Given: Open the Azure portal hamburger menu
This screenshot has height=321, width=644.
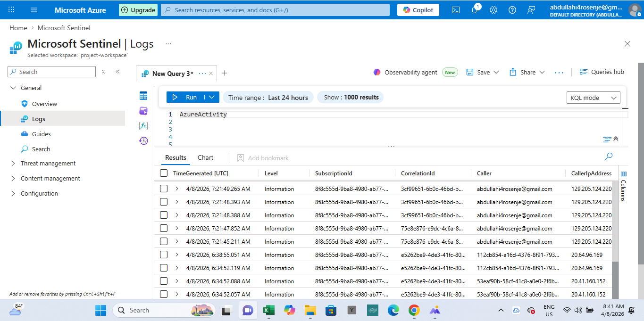Looking at the screenshot, I should pyautogui.click(x=34, y=10).
